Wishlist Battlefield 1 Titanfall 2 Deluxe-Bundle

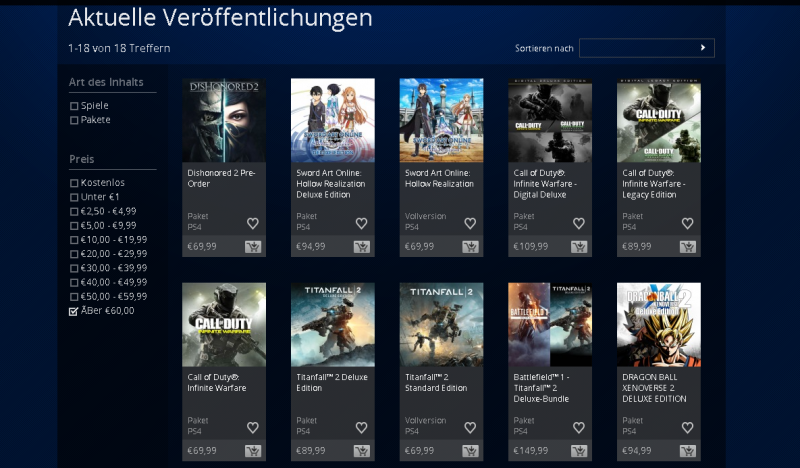pyautogui.click(x=579, y=427)
